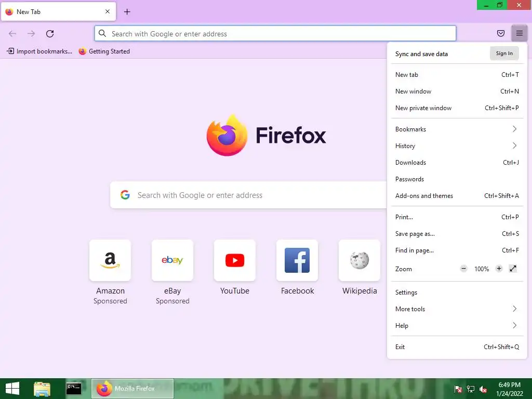Open Command Prompt taskbar icon
This screenshot has height=399, width=532.
point(74,389)
